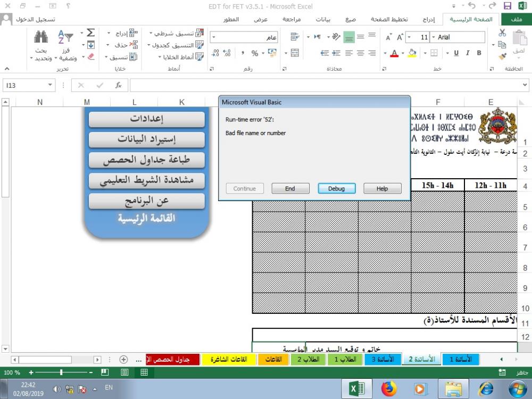Click the orientation text angle icon
Image resolution: width=532 pixels, height=399 pixels.
pyautogui.click(x=336, y=36)
